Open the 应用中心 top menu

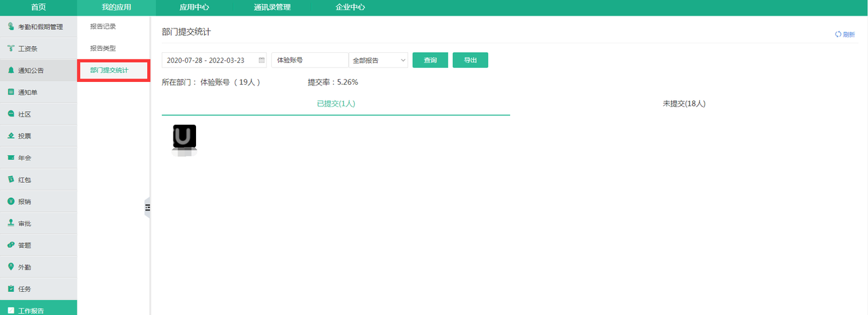[x=194, y=7]
